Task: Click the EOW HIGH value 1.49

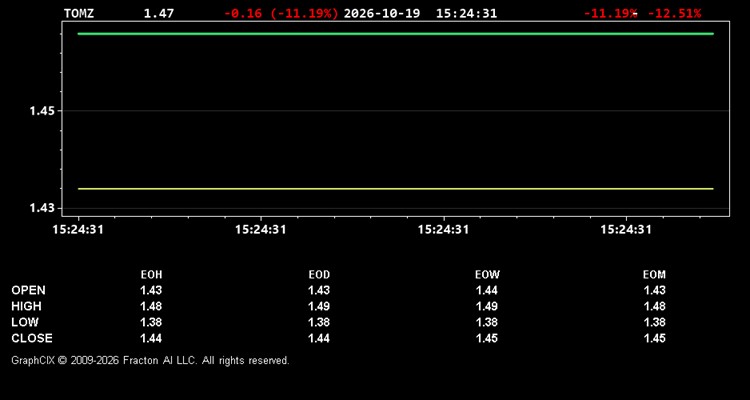Action: tap(487, 306)
